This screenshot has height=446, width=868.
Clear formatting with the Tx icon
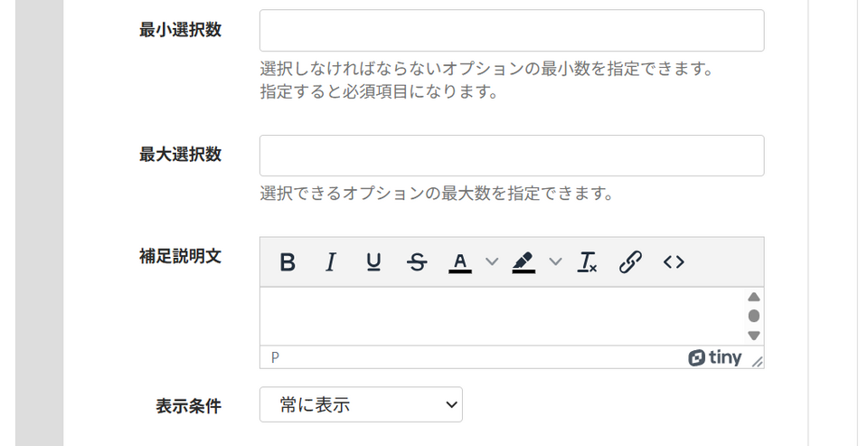[x=588, y=262]
